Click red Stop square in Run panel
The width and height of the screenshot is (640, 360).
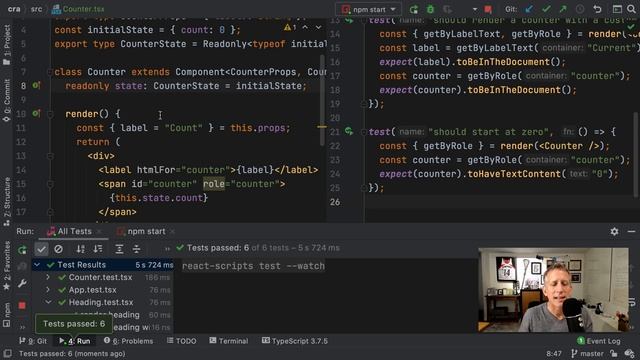22,305
